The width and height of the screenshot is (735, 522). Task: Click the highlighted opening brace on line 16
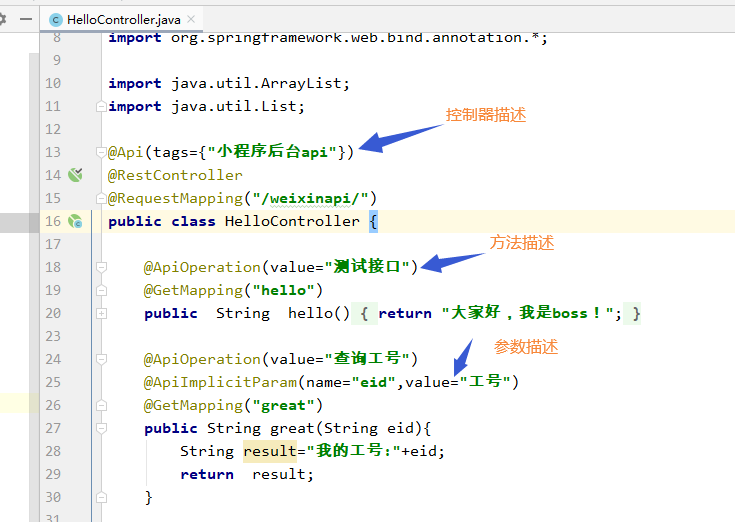click(373, 221)
